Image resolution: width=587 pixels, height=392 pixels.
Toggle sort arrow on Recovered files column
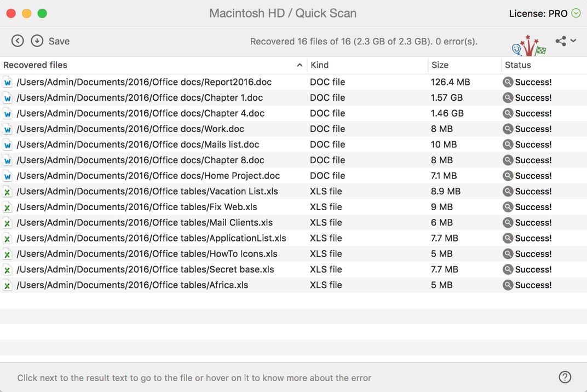click(x=300, y=65)
